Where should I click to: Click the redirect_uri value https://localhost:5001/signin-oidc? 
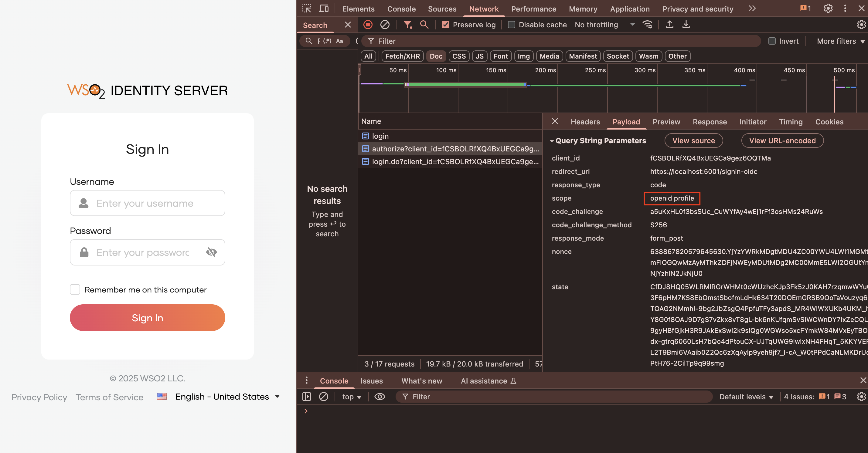tap(703, 171)
